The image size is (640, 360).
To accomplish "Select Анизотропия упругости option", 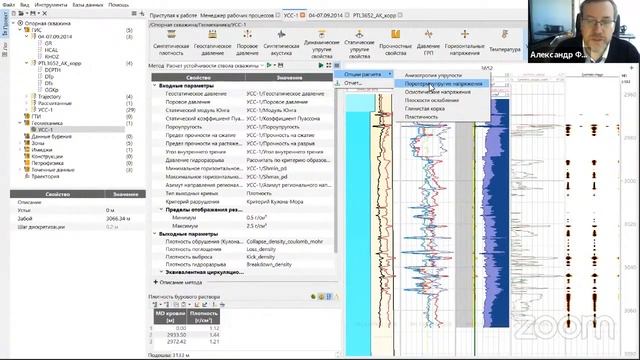I will click(x=442, y=76).
